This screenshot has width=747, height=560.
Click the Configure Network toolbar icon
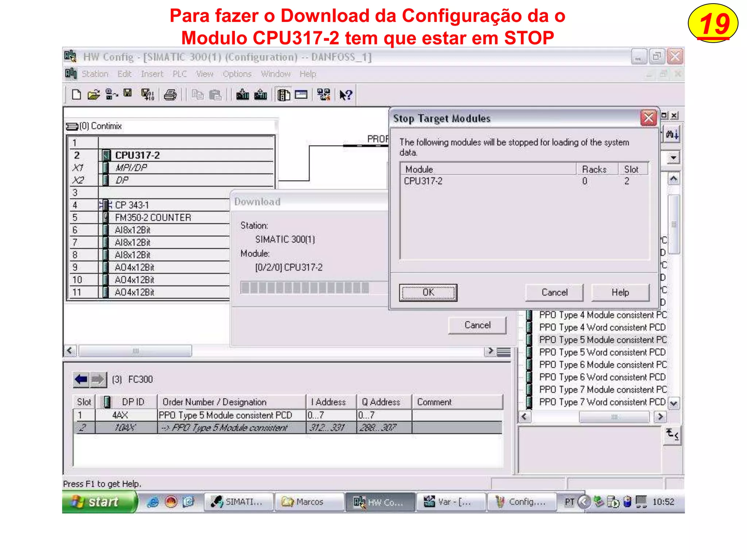coord(324,95)
